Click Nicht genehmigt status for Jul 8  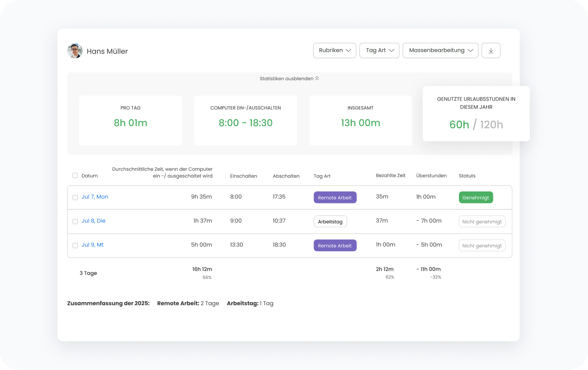click(x=482, y=222)
